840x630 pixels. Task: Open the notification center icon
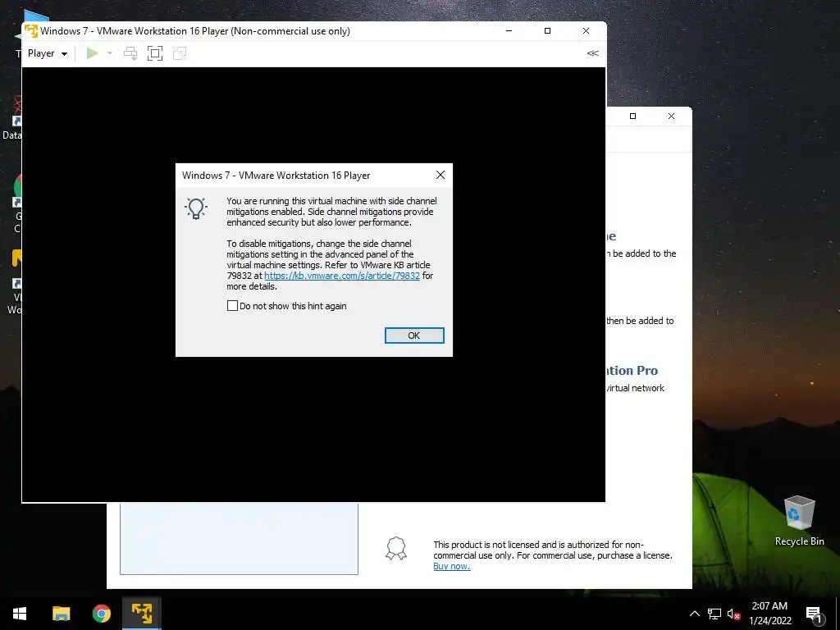814,614
